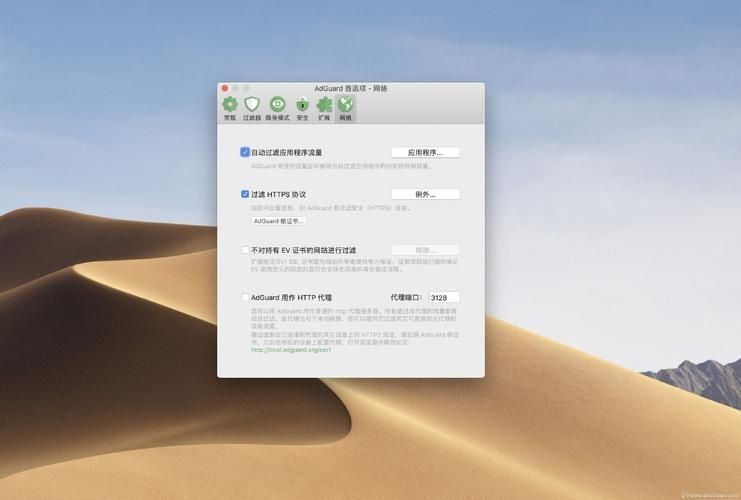
Task: Open the local.adguard.org/cert link
Action: click(291, 350)
